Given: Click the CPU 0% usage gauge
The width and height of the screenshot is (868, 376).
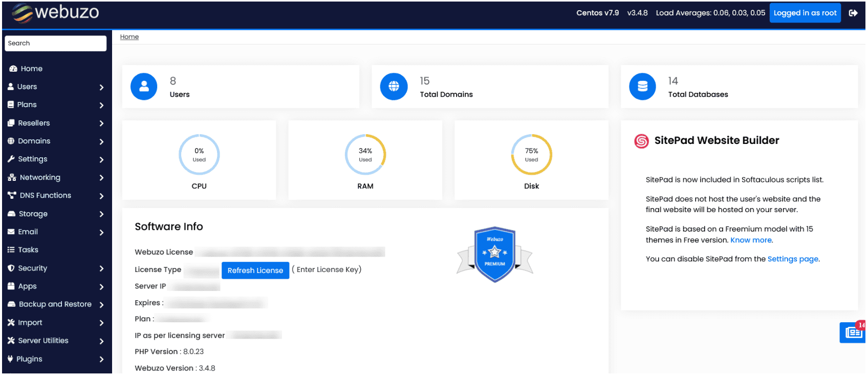Looking at the screenshot, I should click(199, 155).
